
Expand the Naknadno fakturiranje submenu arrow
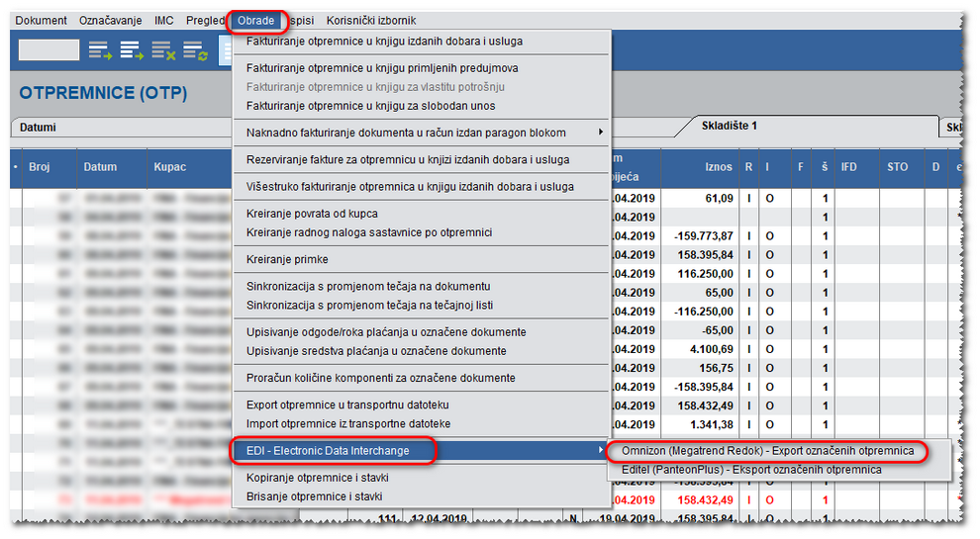coord(600,133)
